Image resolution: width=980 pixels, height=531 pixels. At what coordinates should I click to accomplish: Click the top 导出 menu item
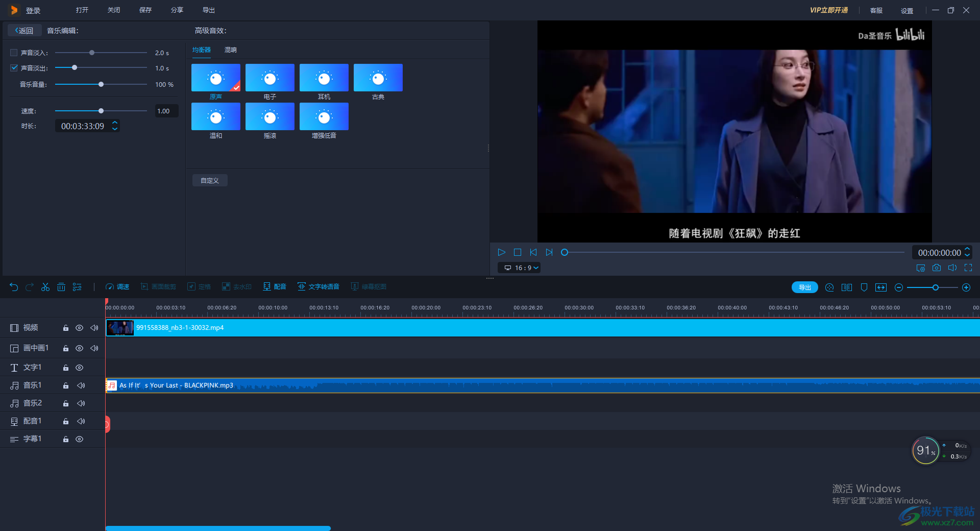coord(209,10)
